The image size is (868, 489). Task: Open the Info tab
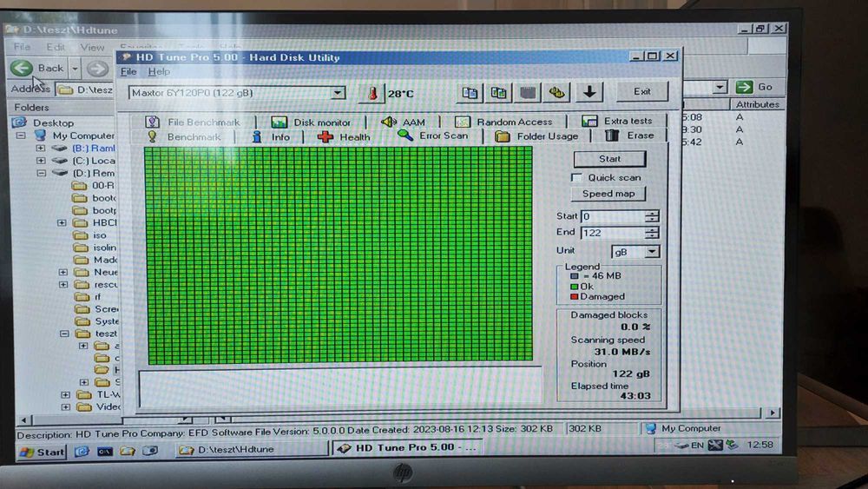pyautogui.click(x=271, y=136)
